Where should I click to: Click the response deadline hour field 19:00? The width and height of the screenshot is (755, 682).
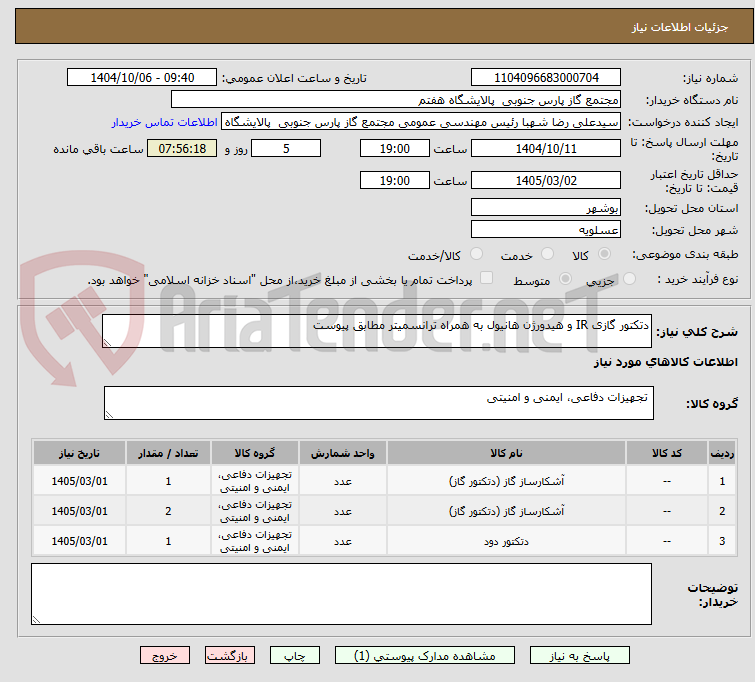coord(395,148)
